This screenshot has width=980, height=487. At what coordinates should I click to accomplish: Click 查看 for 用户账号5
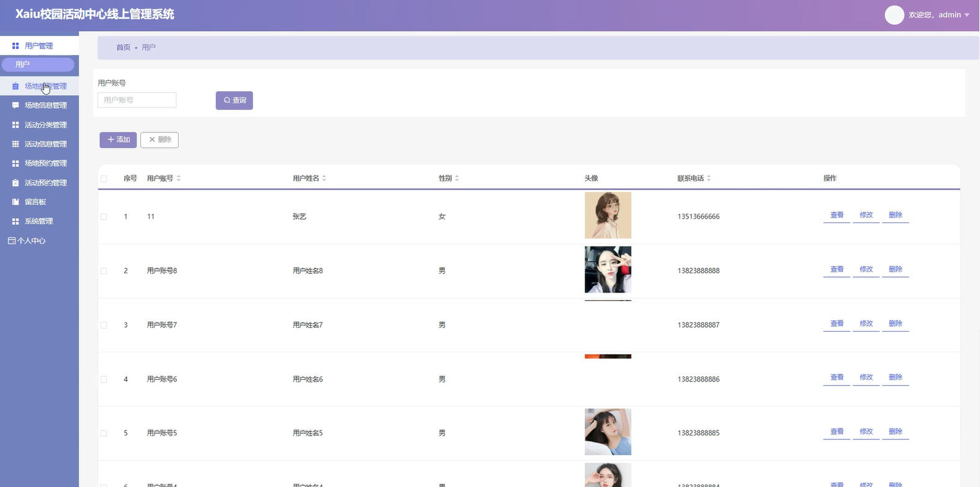837,432
